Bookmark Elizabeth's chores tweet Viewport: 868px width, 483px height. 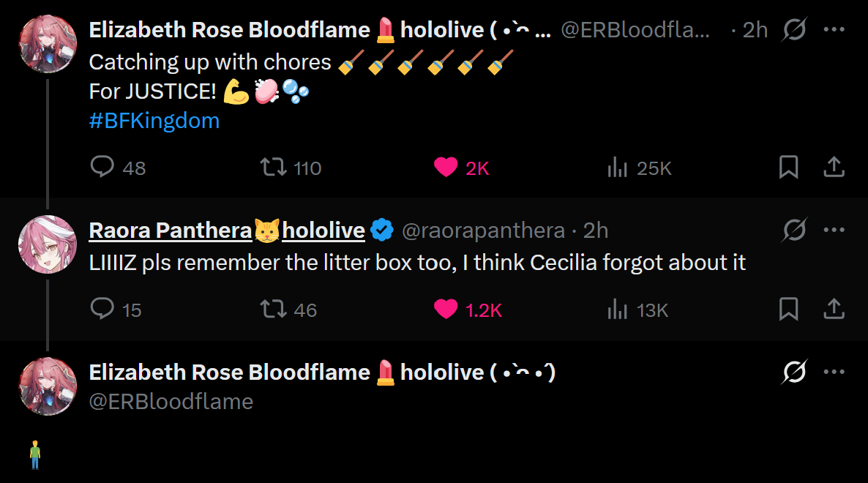tap(788, 167)
